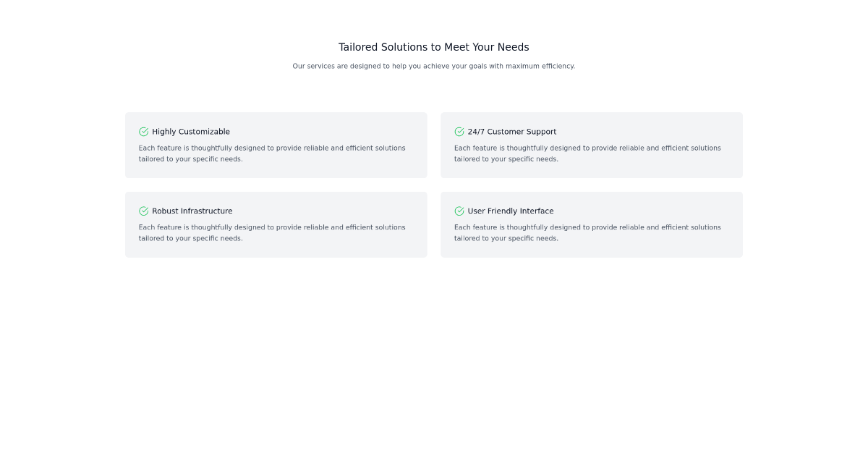Select the 'Our services are designed' subtitle text

click(434, 66)
